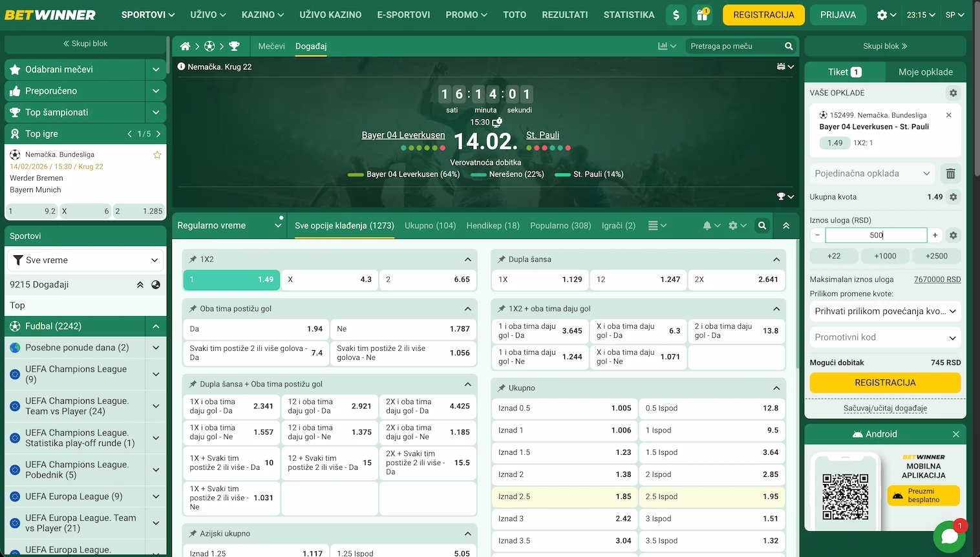
Task: Collapse all markets with double chevron icon
Action: [786, 226]
